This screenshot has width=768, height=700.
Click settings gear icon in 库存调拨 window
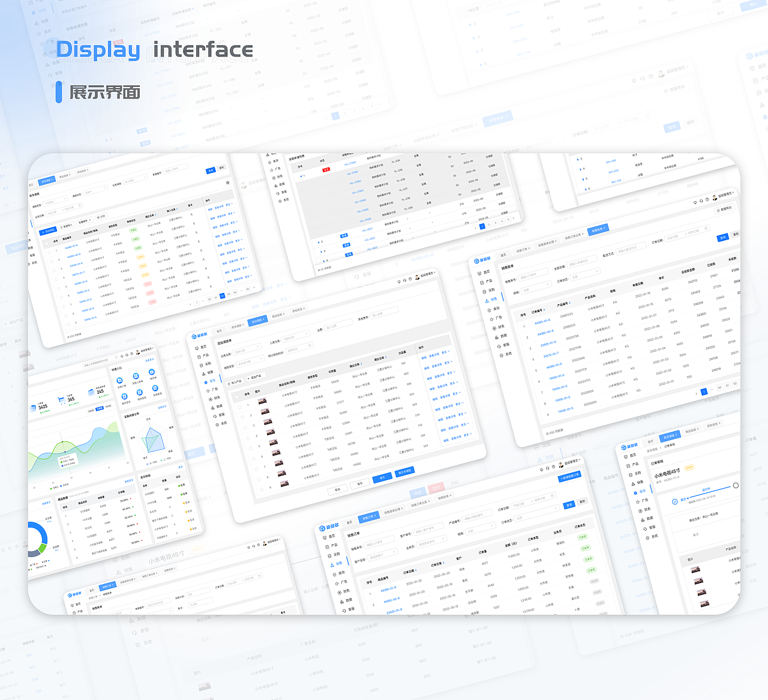pyautogui.click(x=227, y=183)
